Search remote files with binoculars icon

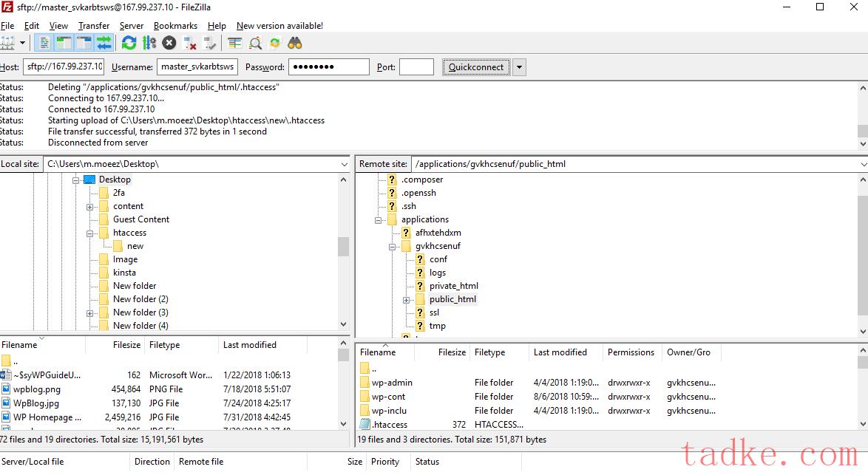[295, 43]
